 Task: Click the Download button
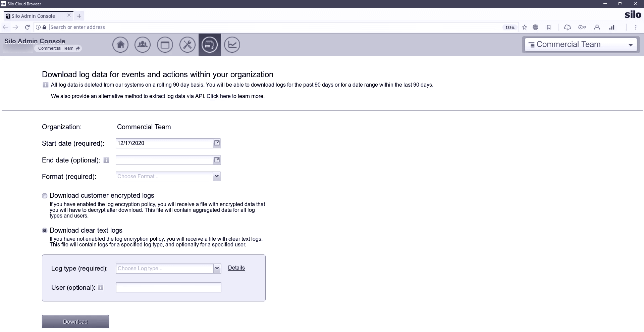[75, 322]
